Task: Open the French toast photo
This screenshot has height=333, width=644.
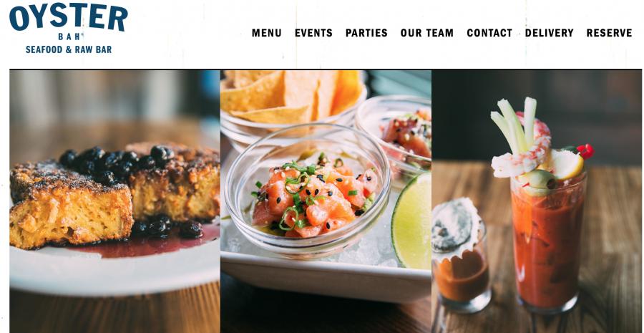Action: click(x=114, y=201)
